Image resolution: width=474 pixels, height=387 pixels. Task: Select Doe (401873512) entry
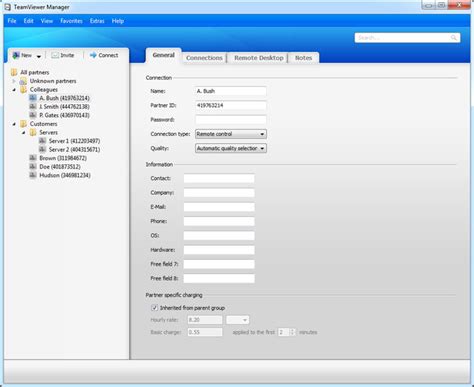coord(60,167)
